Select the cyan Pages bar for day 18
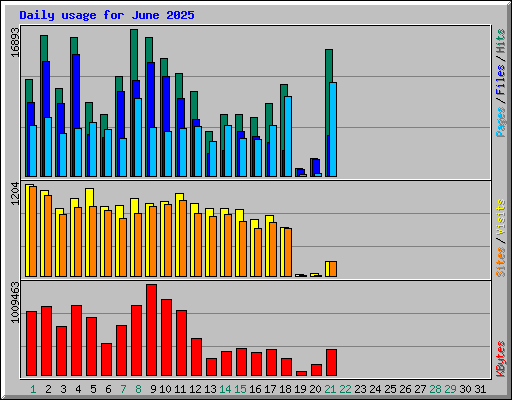The height and width of the screenshot is (400, 512). coord(288,136)
